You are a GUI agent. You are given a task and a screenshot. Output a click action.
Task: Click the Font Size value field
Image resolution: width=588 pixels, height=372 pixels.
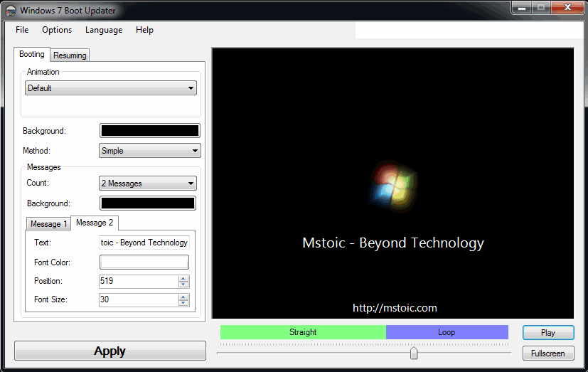coord(139,299)
